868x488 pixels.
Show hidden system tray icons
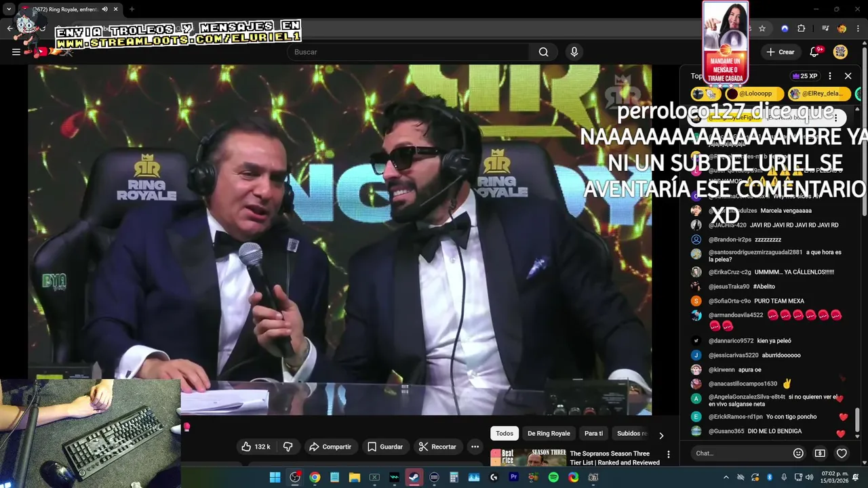point(726,477)
